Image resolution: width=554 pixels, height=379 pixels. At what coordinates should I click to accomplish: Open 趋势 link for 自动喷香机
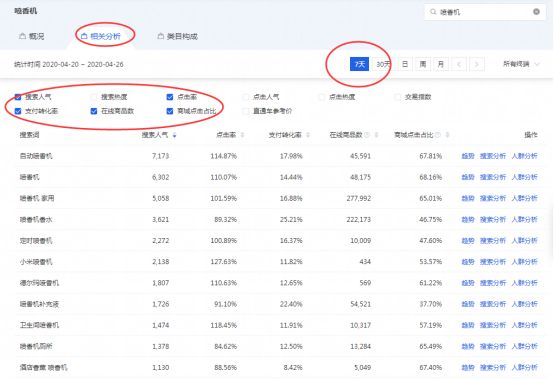[468, 156]
